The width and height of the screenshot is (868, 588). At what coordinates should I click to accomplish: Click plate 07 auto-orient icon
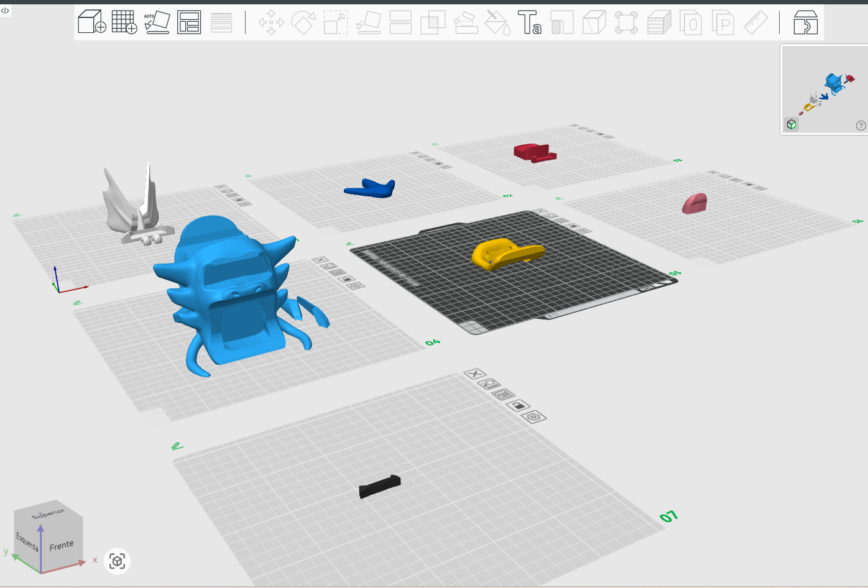tap(489, 384)
